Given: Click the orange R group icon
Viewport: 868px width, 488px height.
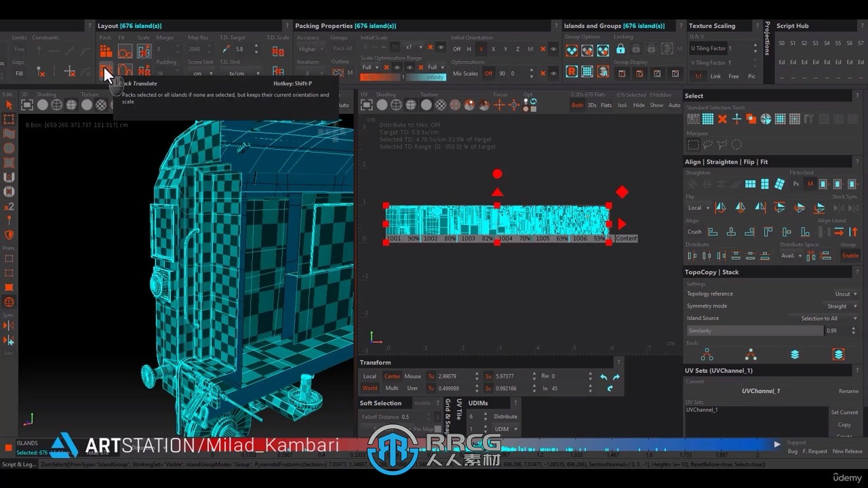Looking at the screenshot, I should (x=572, y=71).
